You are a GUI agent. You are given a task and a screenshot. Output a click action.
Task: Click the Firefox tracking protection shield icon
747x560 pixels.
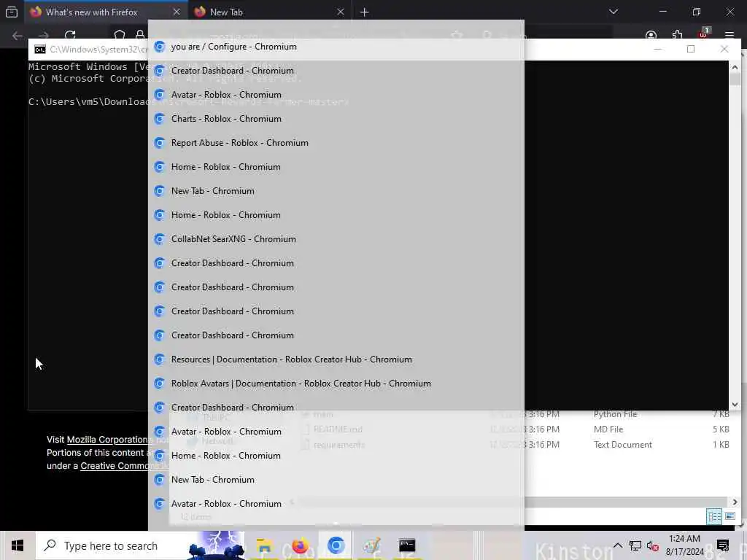point(120,35)
